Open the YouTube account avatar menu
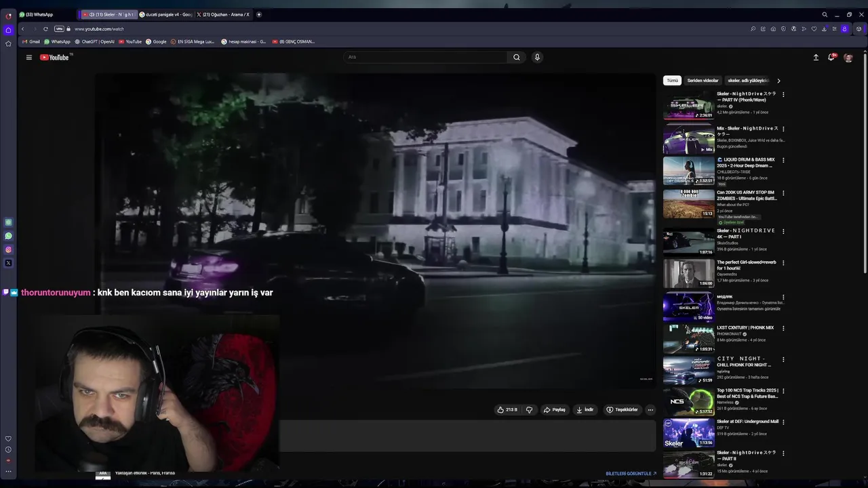 pos(848,58)
